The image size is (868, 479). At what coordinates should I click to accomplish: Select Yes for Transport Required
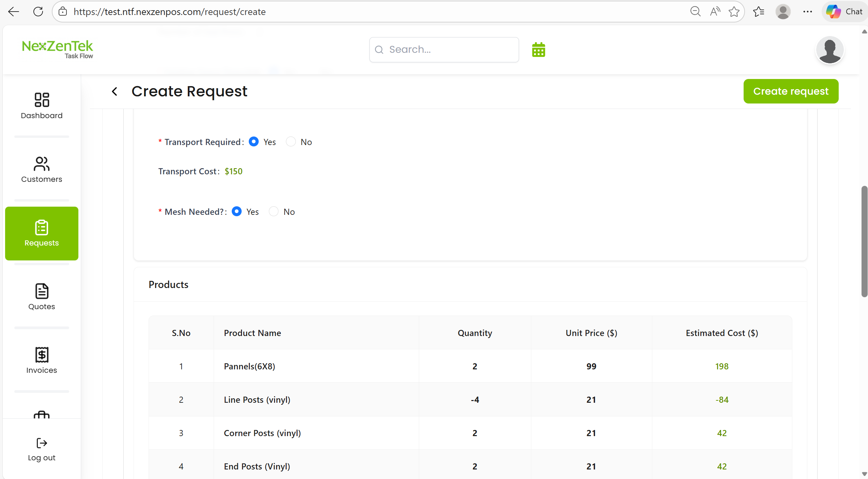254,142
